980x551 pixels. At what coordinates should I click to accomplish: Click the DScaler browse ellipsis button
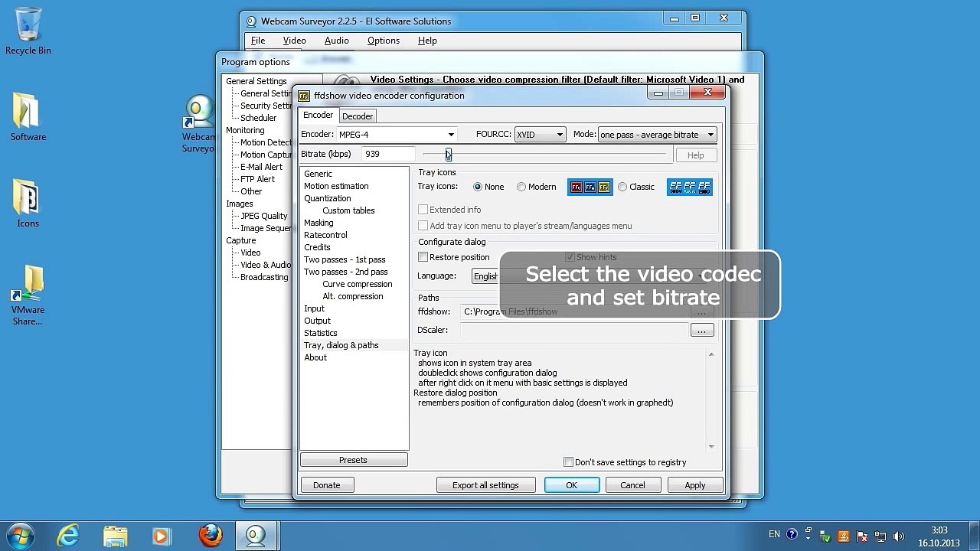pyautogui.click(x=701, y=330)
